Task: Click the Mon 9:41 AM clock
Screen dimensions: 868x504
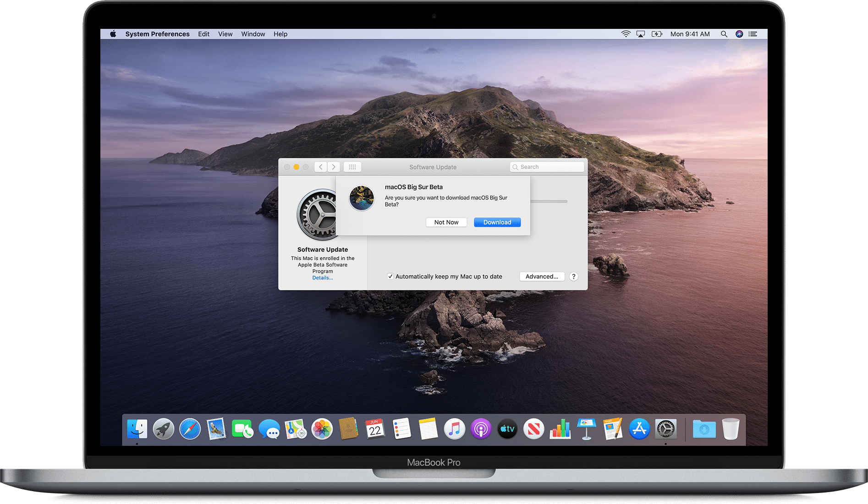Action: [690, 34]
